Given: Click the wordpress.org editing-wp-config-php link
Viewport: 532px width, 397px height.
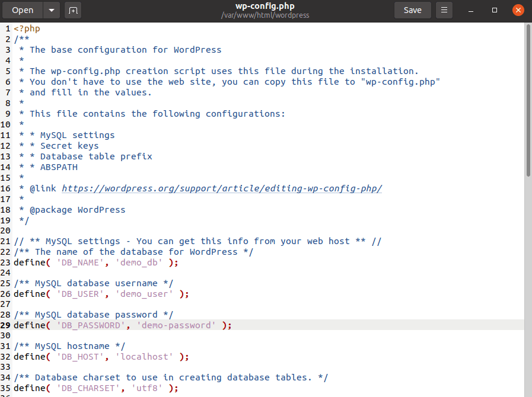Looking at the screenshot, I should (x=222, y=188).
